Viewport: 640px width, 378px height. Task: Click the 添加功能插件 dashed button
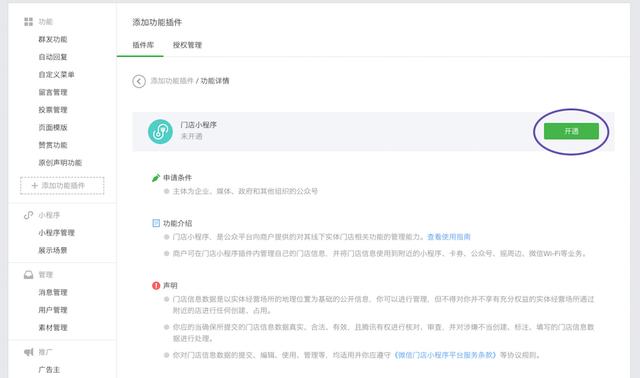click(x=62, y=186)
